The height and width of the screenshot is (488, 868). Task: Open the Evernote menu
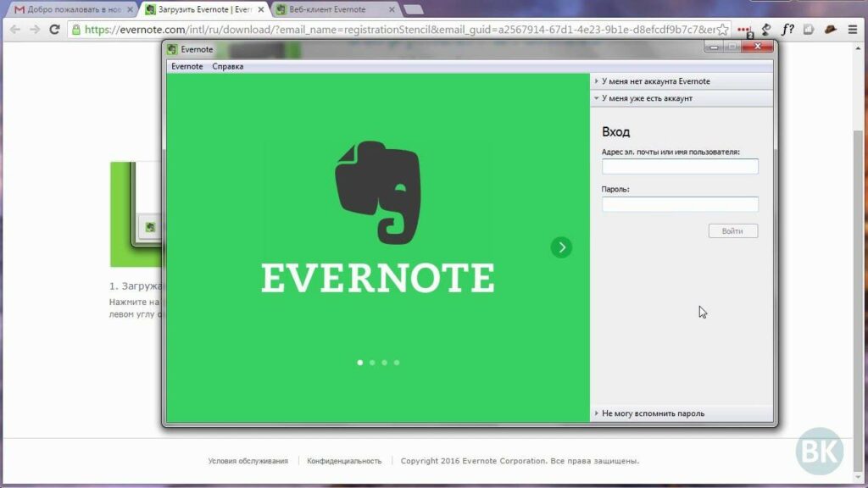click(x=186, y=66)
